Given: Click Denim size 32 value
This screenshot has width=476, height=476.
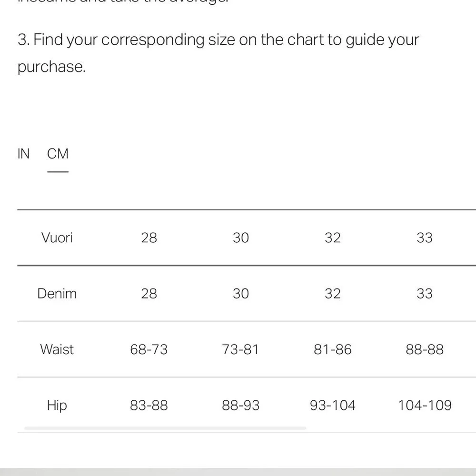Looking at the screenshot, I should (333, 294).
